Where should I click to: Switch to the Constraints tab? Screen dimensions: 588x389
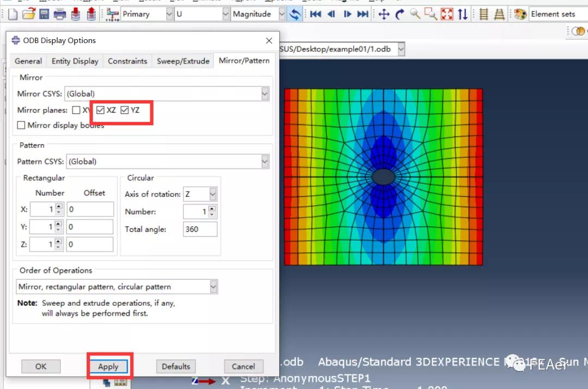[127, 61]
